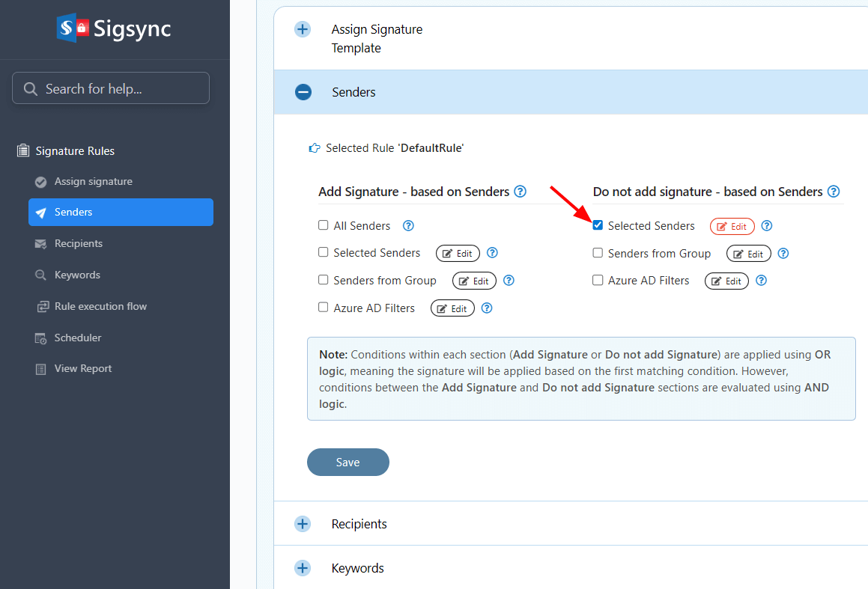Screen dimensions: 868x589
Task: Tick Senders from Group under Add Signature
Action: pos(324,280)
